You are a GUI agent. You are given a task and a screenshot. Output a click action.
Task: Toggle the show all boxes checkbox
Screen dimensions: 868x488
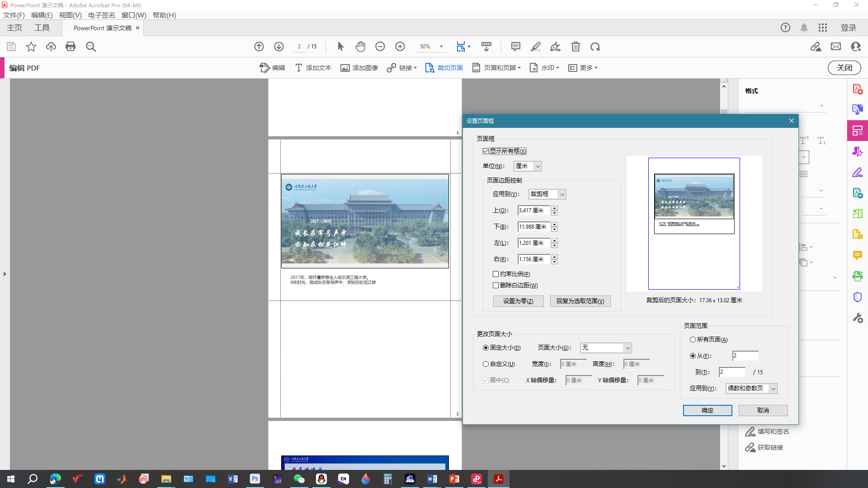coord(486,151)
